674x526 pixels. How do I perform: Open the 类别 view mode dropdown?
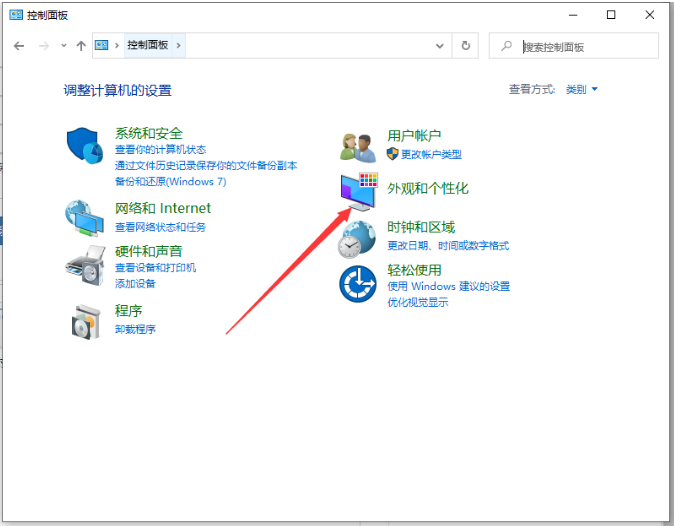tap(581, 89)
